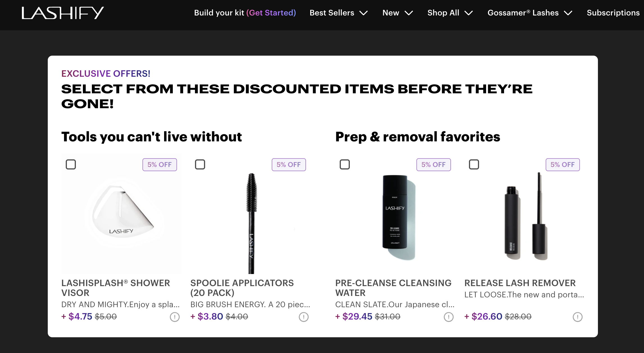
Task: Open info icon for Spoolie Applicators
Action: [304, 317]
